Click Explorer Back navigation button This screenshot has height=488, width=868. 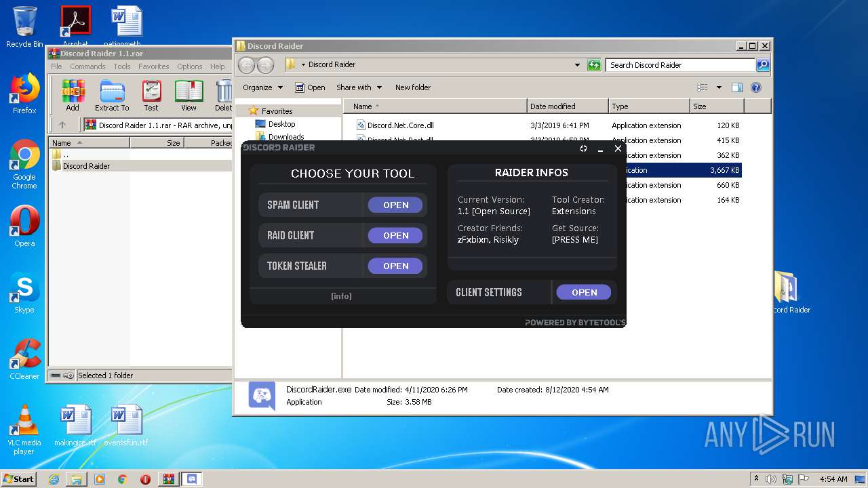tap(246, 65)
